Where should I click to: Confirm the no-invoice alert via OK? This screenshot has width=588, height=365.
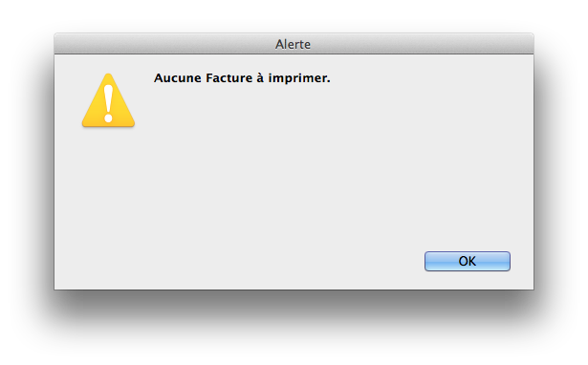pos(468,261)
